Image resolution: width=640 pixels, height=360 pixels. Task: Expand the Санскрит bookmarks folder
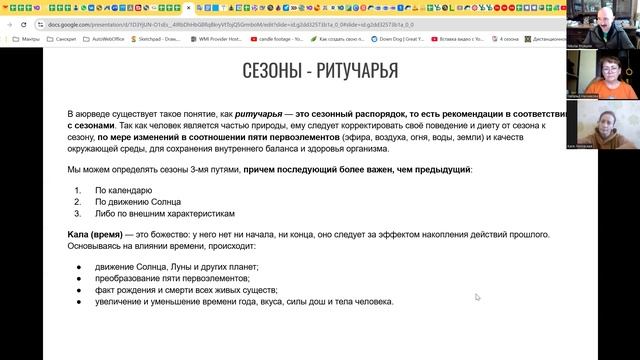pos(62,39)
